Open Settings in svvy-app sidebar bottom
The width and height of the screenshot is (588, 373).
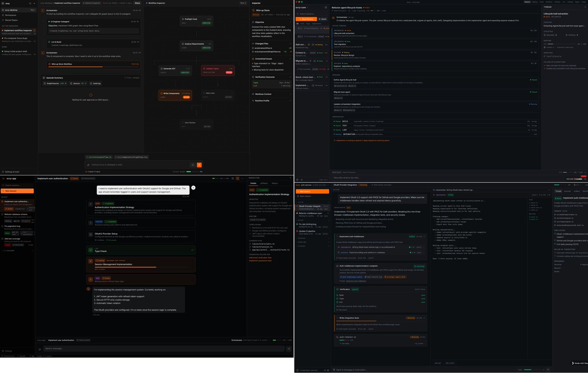coord(7,351)
